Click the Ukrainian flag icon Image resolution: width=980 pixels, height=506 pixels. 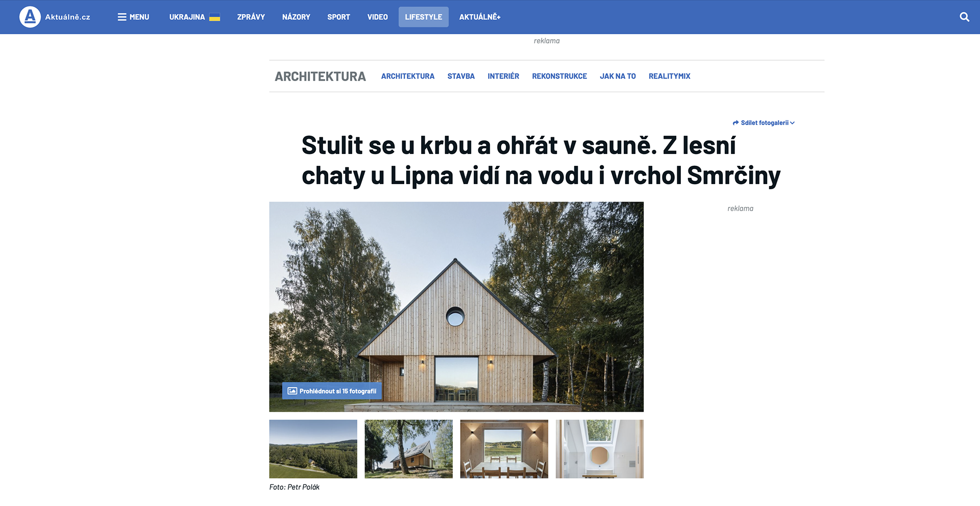click(x=215, y=17)
